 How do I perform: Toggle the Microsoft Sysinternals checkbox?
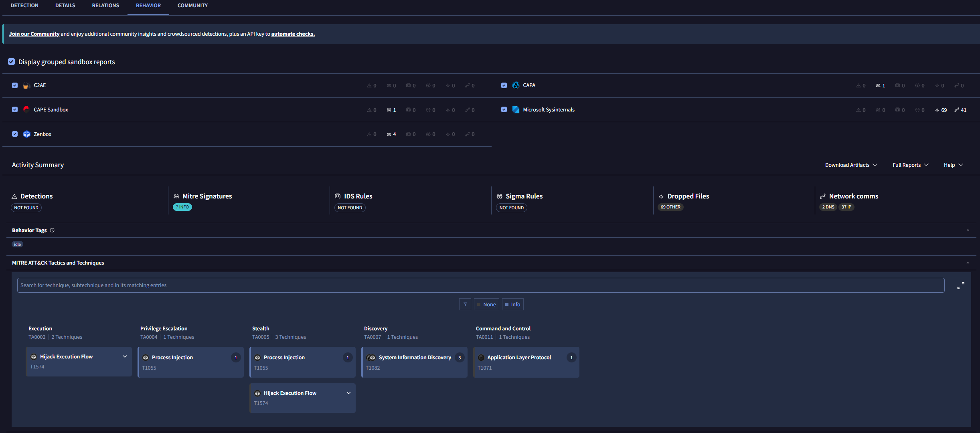[x=504, y=109]
